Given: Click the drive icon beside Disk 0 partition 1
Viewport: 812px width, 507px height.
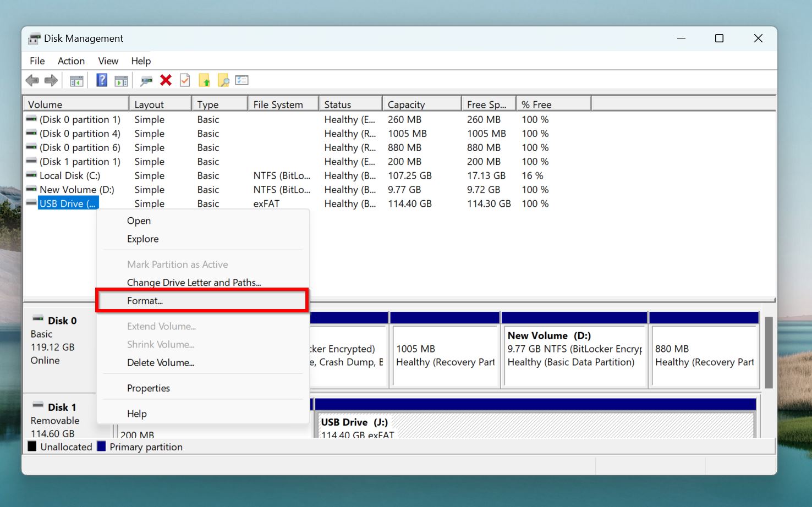Looking at the screenshot, I should (x=31, y=119).
